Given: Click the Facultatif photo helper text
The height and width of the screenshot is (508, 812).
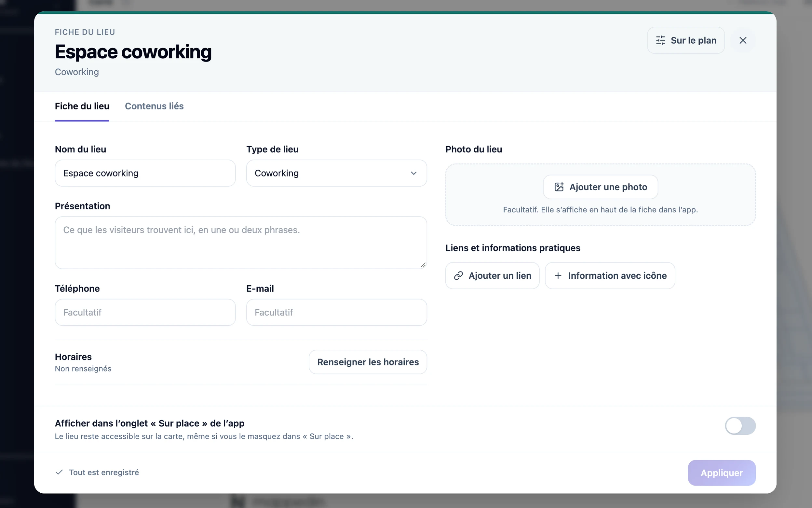Looking at the screenshot, I should pos(600,210).
